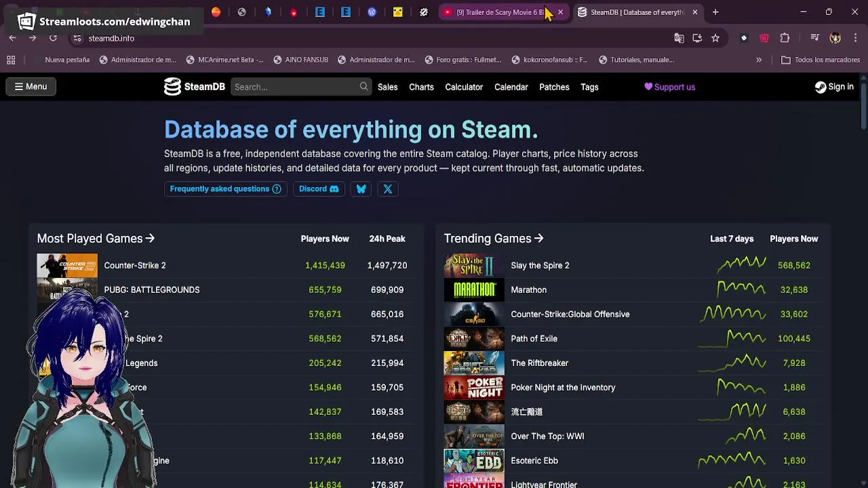Open the Bluesky butterfly icon link
This screenshot has height=488, width=868.
[361, 189]
